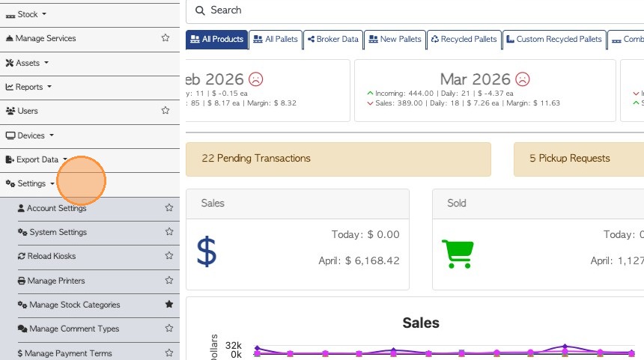Click the sad face beside Mar 2026
Screen dimensions: 644x360
point(523,79)
